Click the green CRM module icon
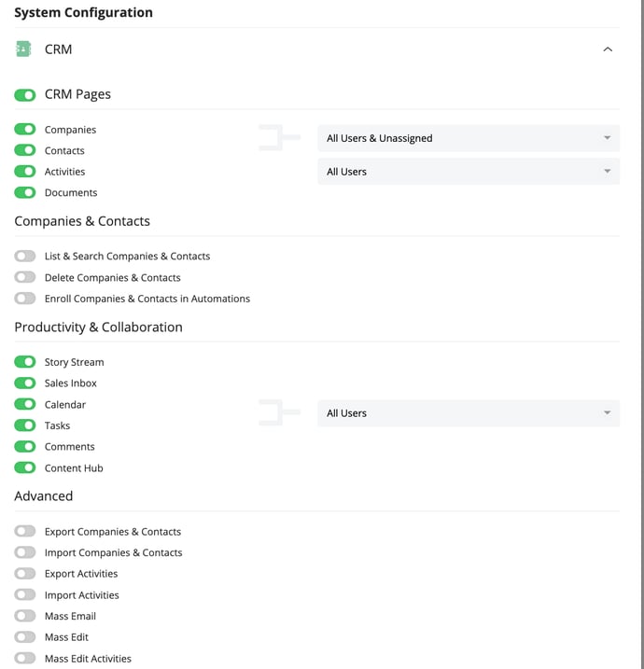Viewport: 644px width, 669px height. click(23, 49)
